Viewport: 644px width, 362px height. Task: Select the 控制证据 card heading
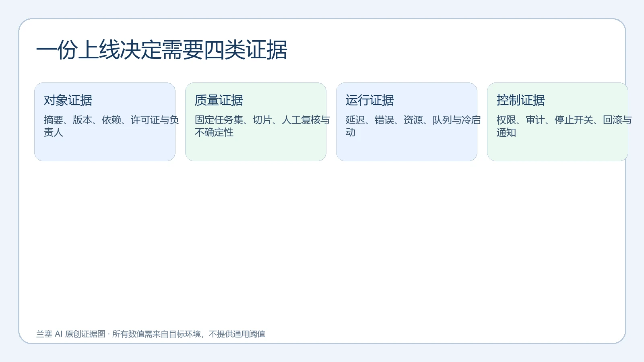point(521,100)
